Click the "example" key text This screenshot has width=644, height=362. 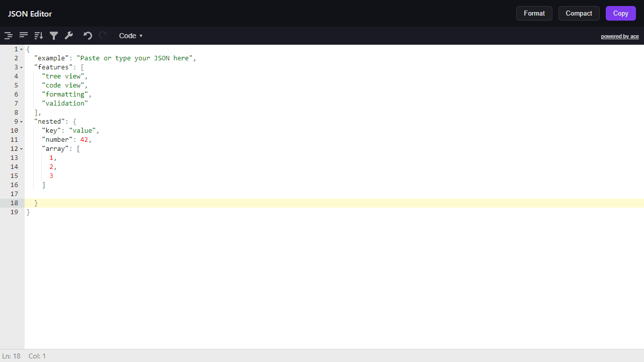pos(51,58)
